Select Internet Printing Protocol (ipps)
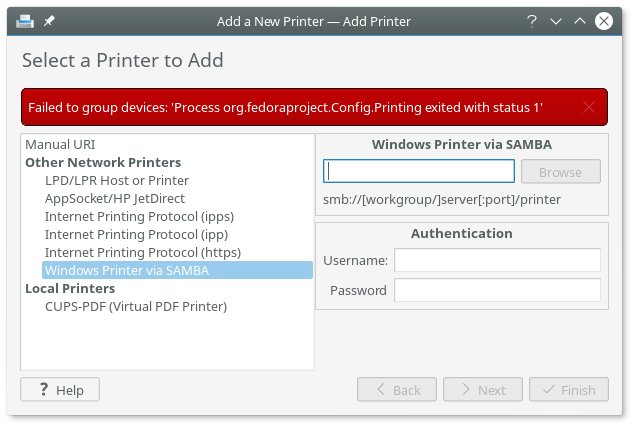Image resolution: width=635 pixels, height=428 pixels. pos(139,216)
